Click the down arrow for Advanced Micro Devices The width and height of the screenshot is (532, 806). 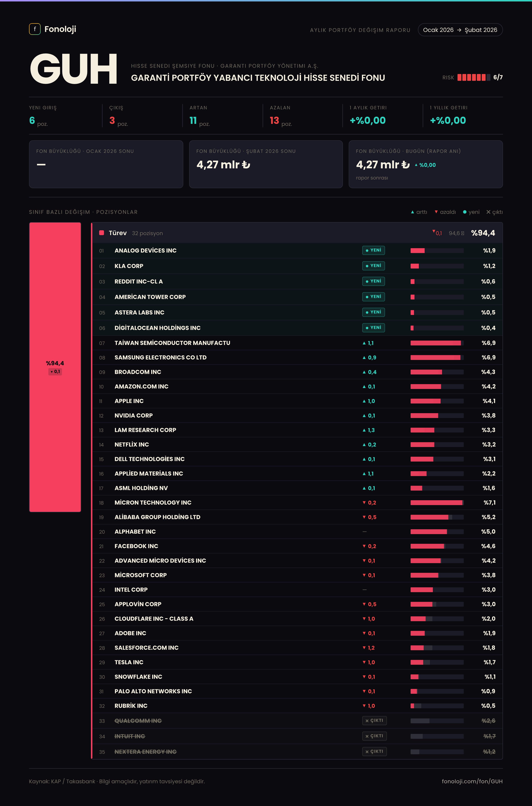[364, 561]
